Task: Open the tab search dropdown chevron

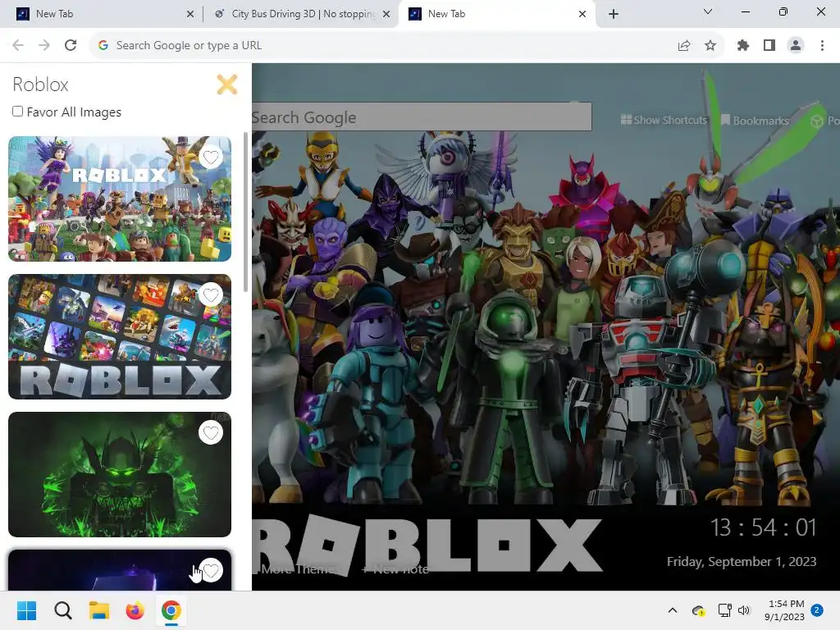Action: pyautogui.click(x=708, y=11)
